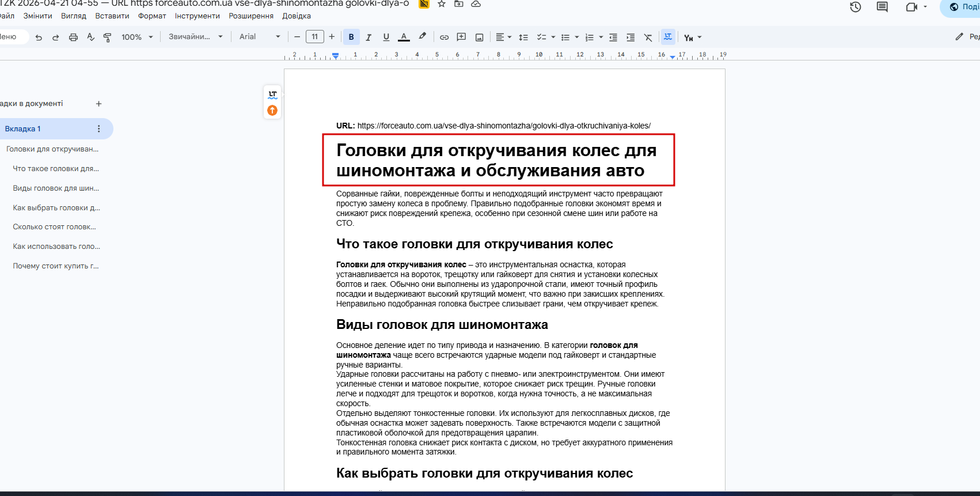Clear formatting from the selection
This screenshot has height=496, width=980.
(648, 37)
